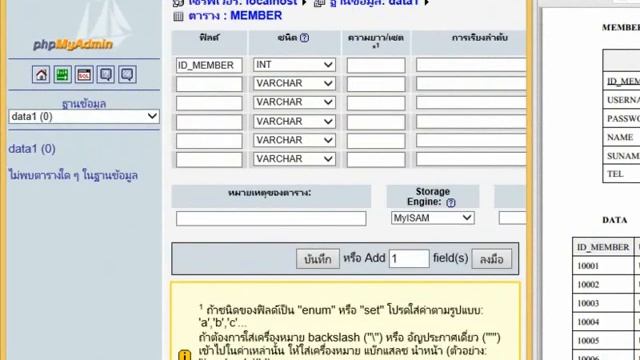Click '10003' cell in document DATA table
640x360 pixels.
pyautogui.click(x=603, y=303)
